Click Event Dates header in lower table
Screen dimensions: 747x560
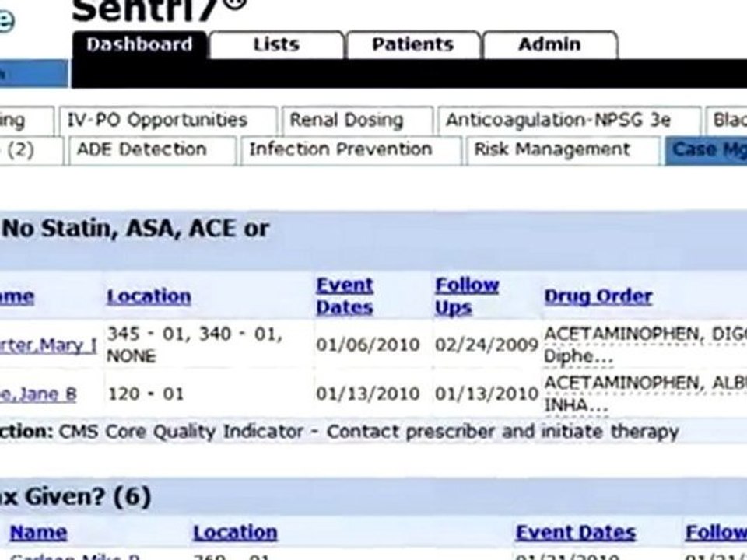[x=576, y=532]
